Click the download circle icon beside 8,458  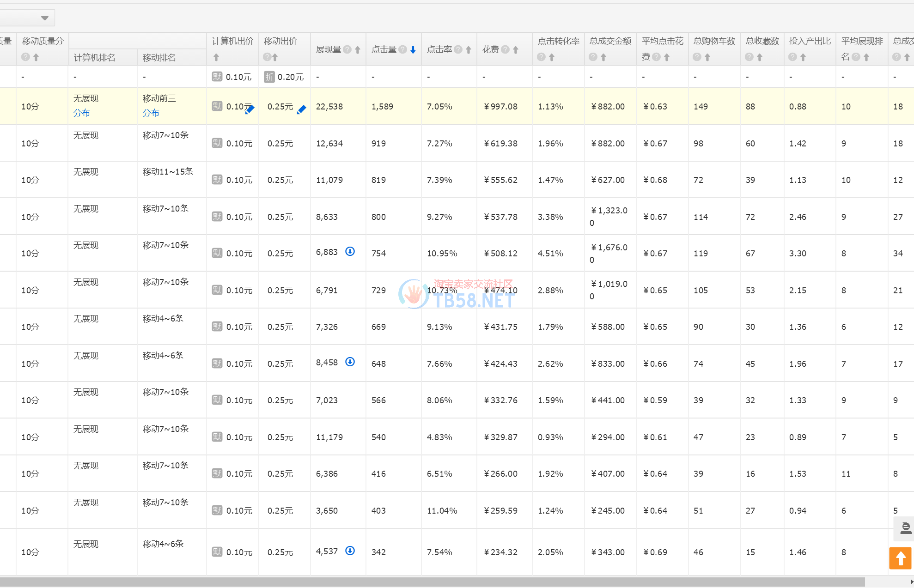click(350, 362)
